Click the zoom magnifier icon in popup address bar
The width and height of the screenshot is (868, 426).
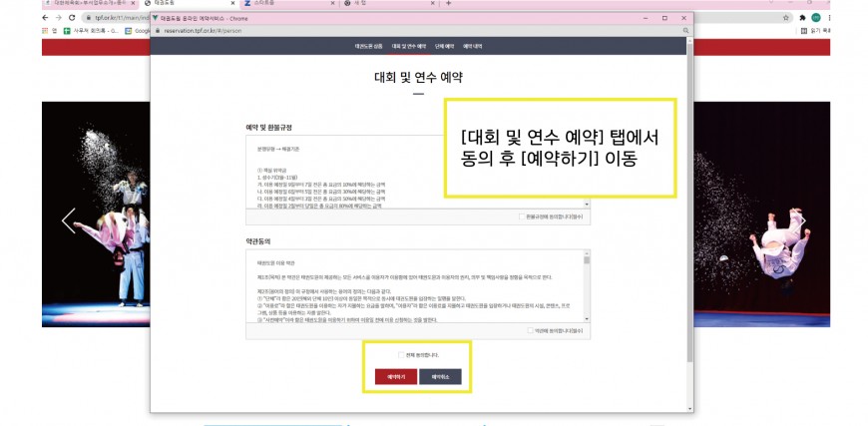coord(684,29)
